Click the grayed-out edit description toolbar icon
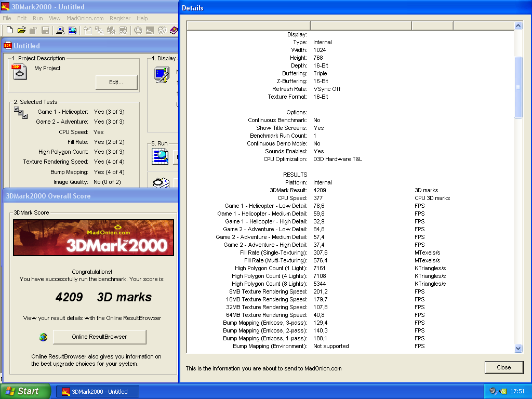This screenshot has width=532, height=399. click(87, 30)
